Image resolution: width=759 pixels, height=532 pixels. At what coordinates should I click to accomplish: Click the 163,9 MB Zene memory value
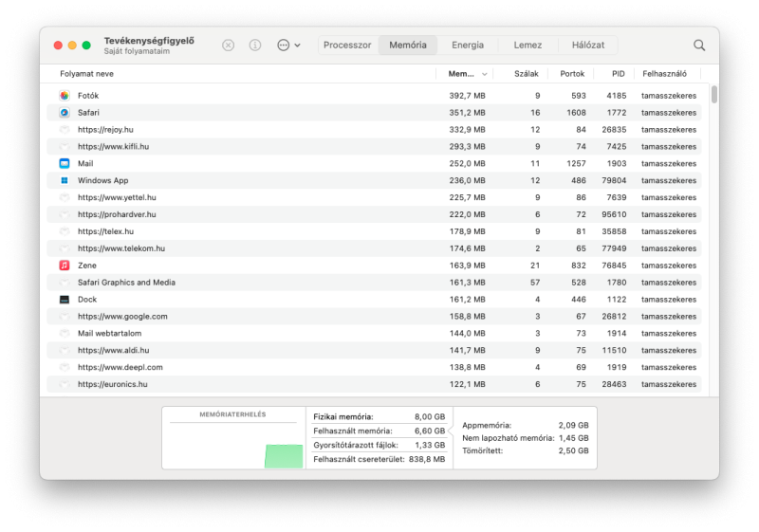pyautogui.click(x=467, y=266)
